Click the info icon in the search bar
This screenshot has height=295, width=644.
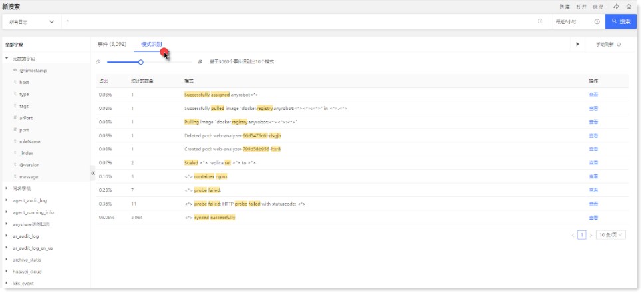[x=540, y=21]
